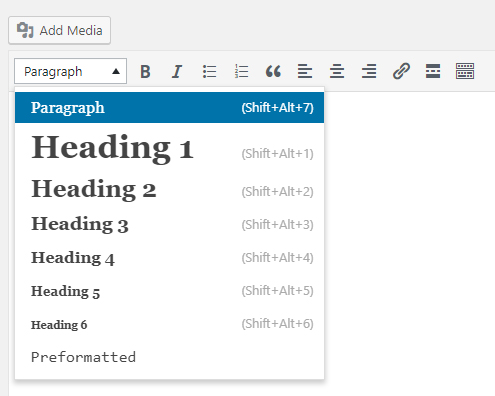Screen dimensions: 495x396
Task: Select Paragraph from format menu
Action: pyautogui.click(x=169, y=108)
